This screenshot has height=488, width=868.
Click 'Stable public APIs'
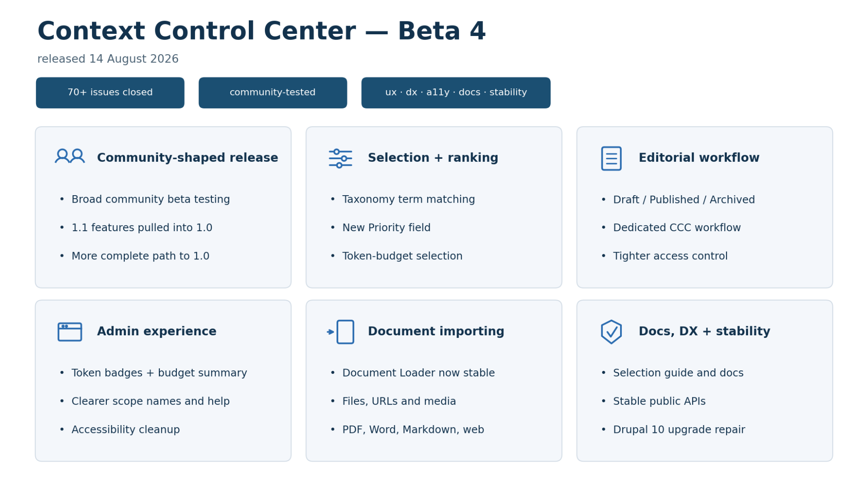coord(659,401)
